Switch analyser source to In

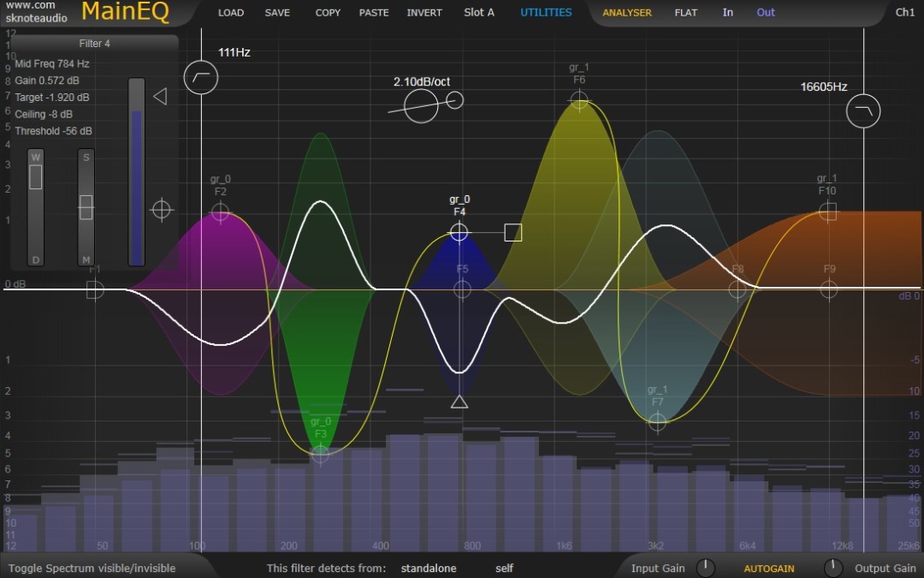pyautogui.click(x=728, y=12)
